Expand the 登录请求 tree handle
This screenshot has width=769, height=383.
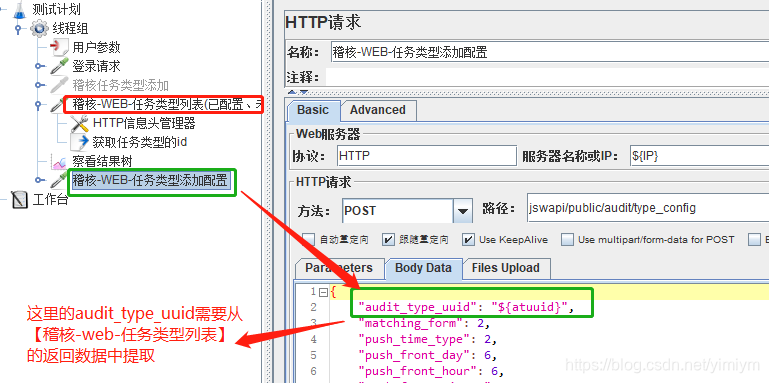coord(39,66)
